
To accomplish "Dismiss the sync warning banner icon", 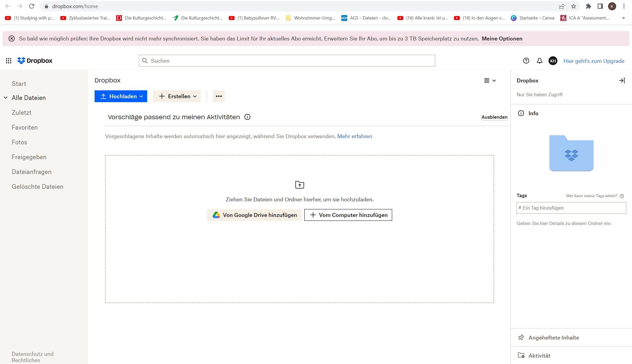I will click(x=12, y=38).
